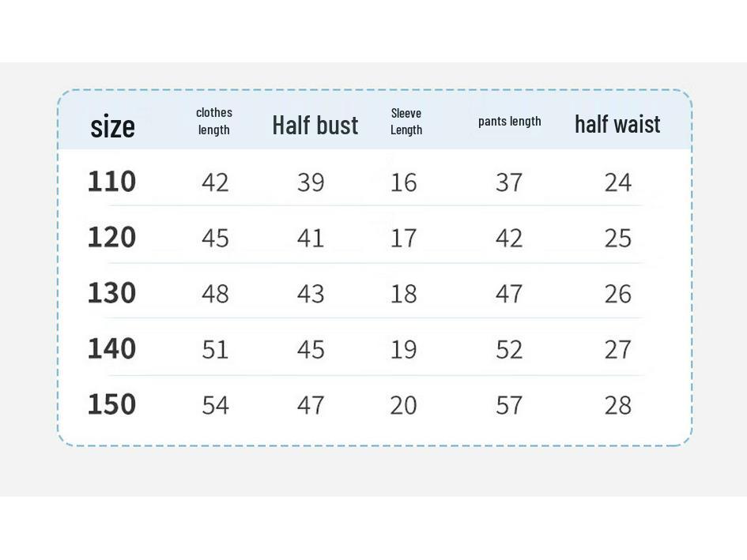Select half waist value 25

pyautogui.click(x=618, y=238)
